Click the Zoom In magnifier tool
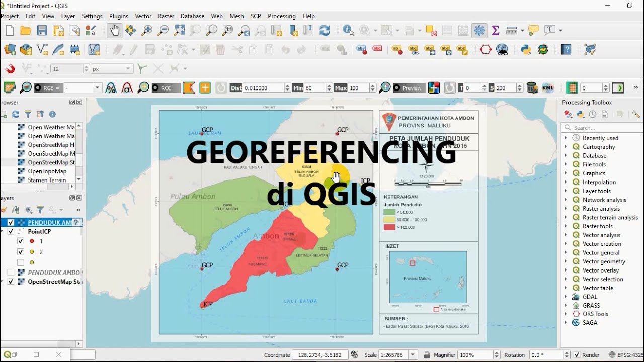 click(147, 31)
